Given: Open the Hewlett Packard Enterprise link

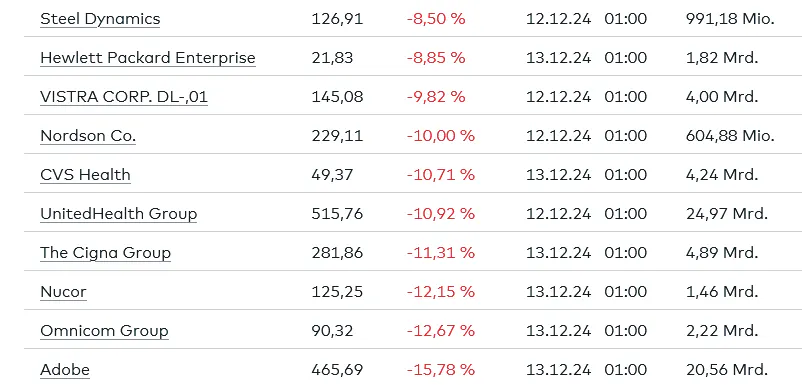Looking at the screenshot, I should [148, 58].
